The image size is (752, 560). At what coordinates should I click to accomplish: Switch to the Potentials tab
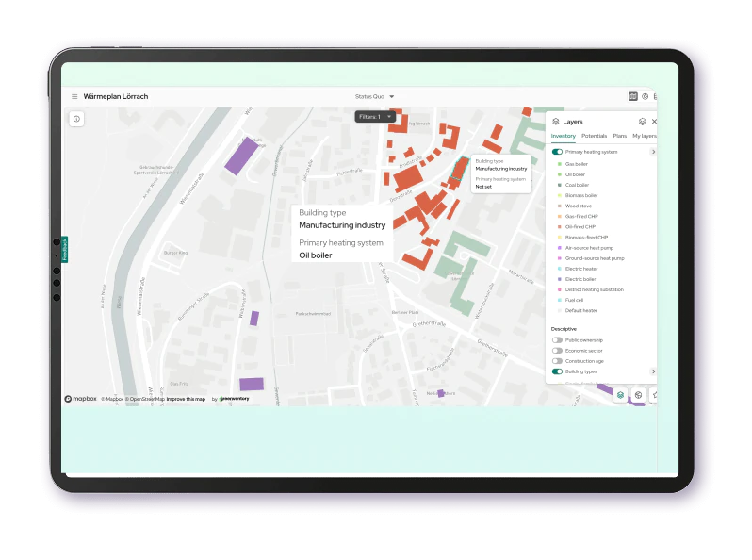[594, 137]
